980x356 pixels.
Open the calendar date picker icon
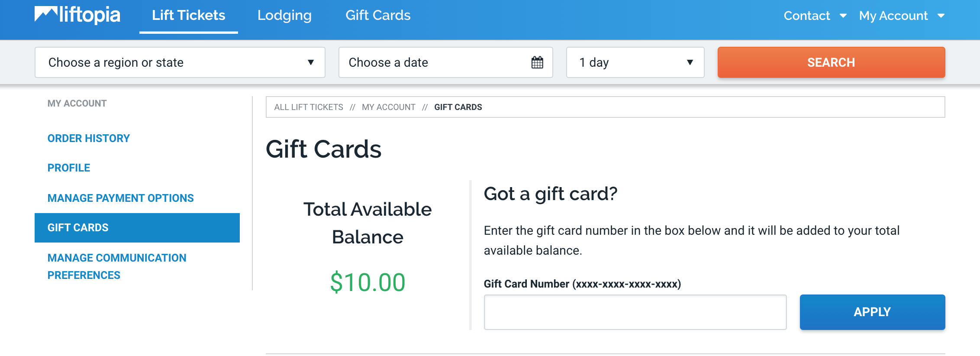pos(537,62)
